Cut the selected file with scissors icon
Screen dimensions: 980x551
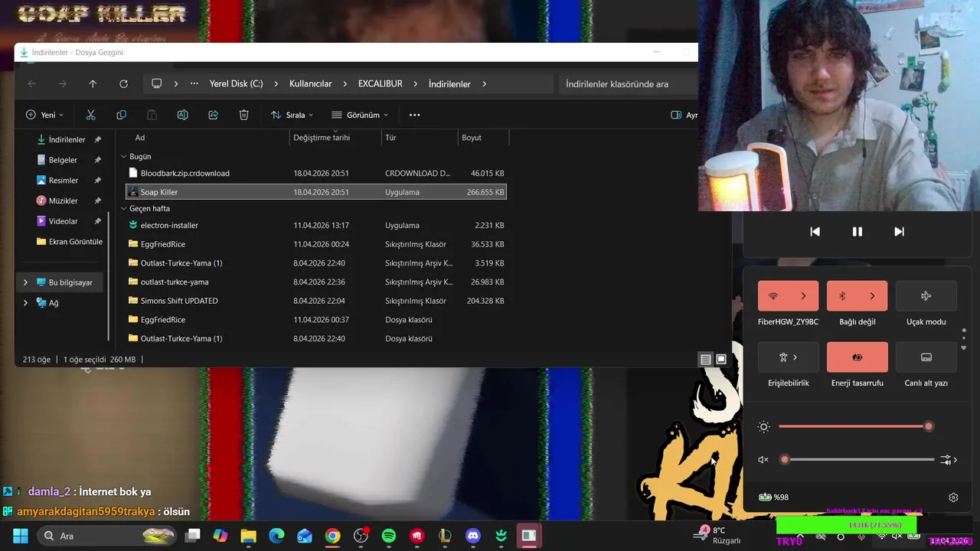coord(90,115)
